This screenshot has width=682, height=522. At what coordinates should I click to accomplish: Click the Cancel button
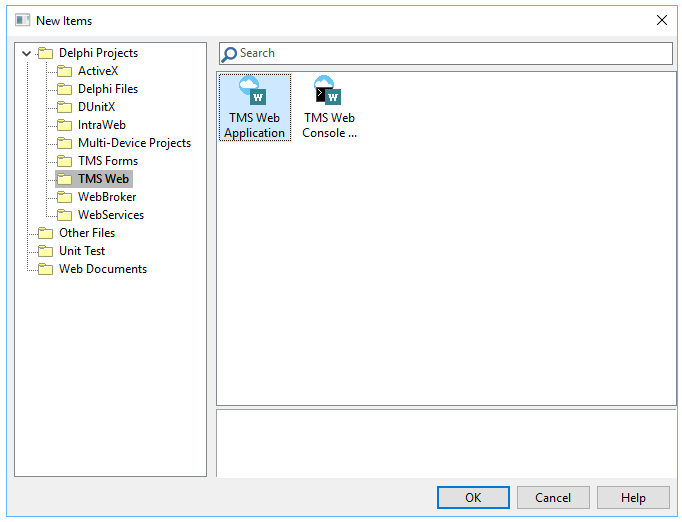(x=553, y=498)
